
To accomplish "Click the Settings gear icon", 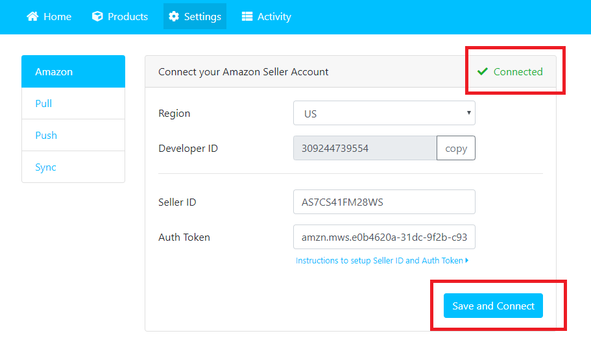I will point(174,16).
